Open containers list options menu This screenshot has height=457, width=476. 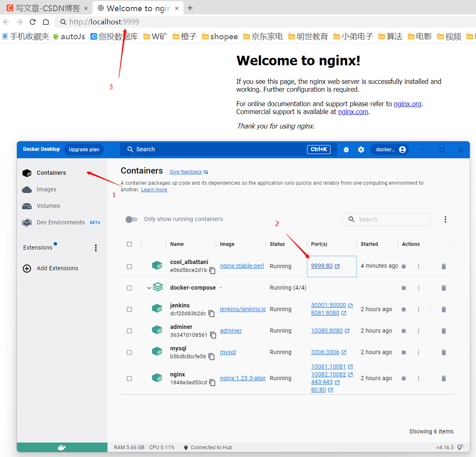point(445,219)
